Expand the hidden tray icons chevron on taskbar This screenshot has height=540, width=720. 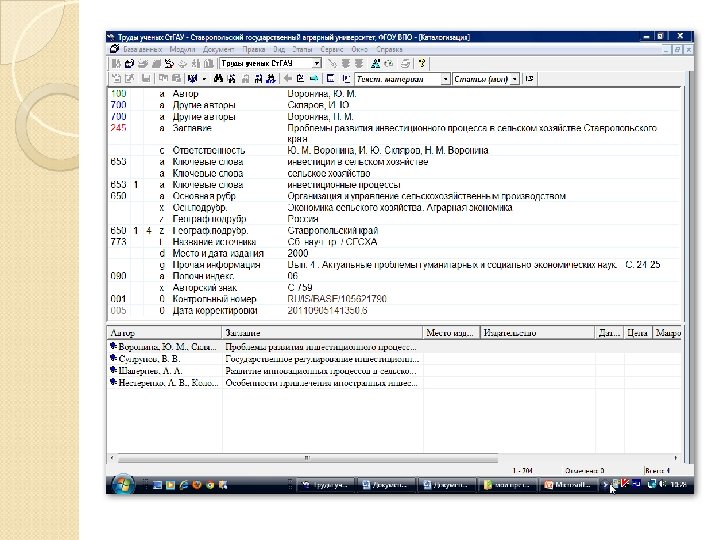605,484
